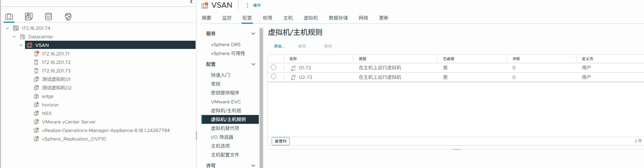Open the Networking inventory view icon

click(68, 17)
